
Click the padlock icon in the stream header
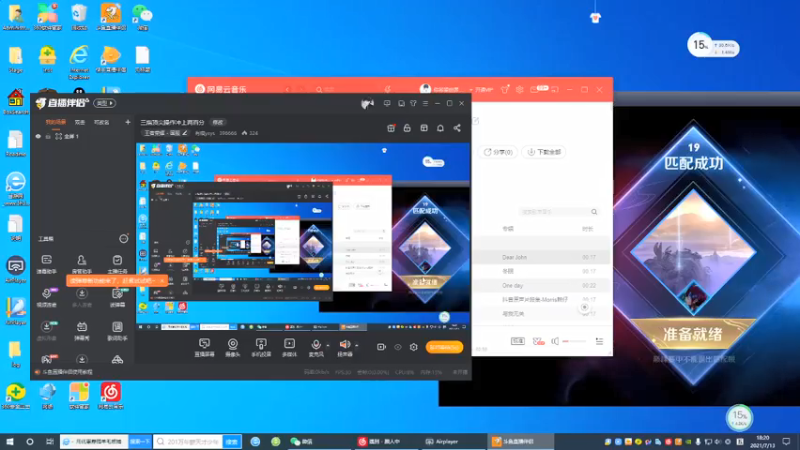pos(407,128)
